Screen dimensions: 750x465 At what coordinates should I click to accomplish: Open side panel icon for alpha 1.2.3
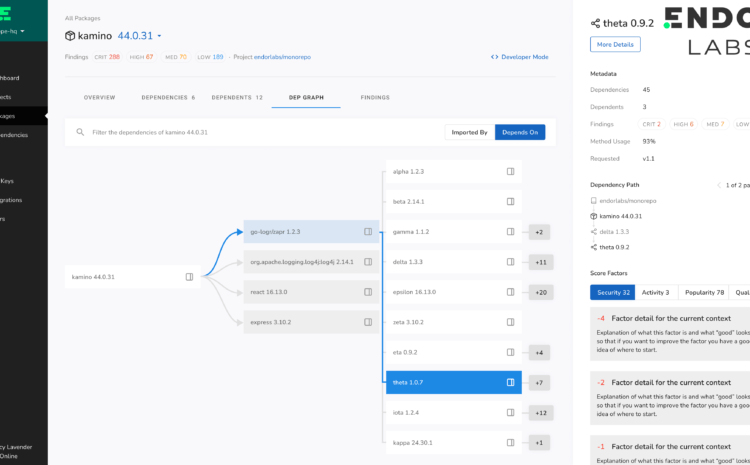tap(510, 171)
